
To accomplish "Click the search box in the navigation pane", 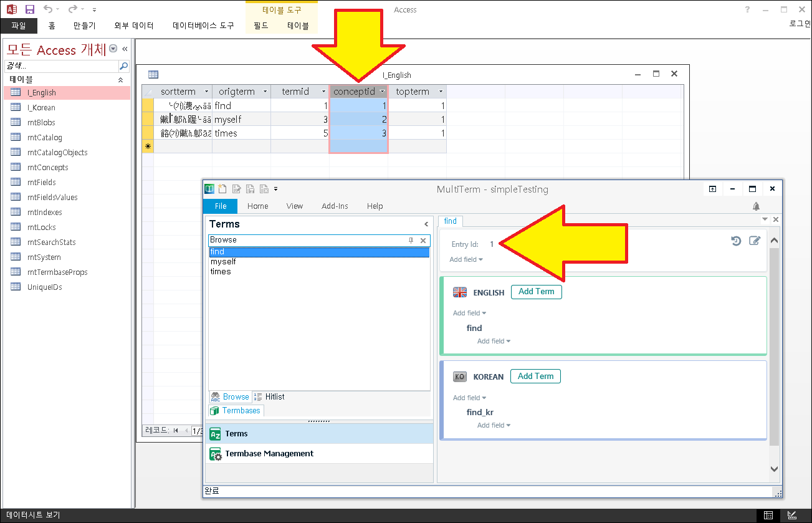I will click(61, 65).
